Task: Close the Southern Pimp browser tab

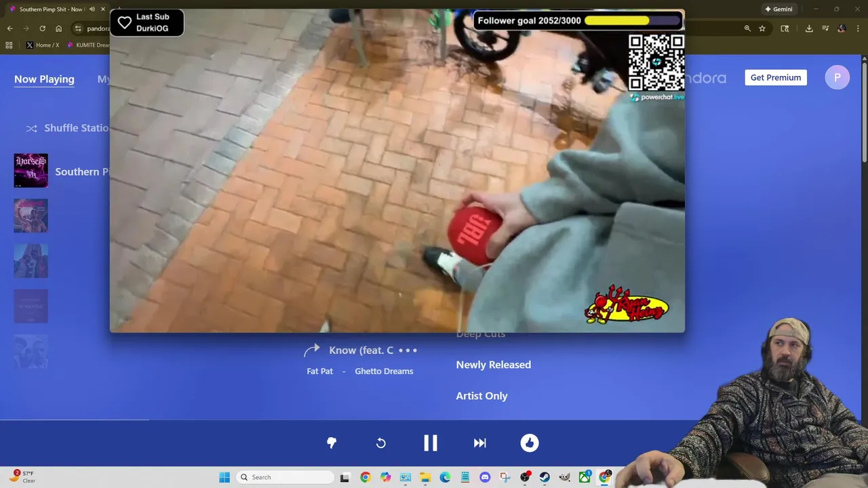Action: coord(103,9)
